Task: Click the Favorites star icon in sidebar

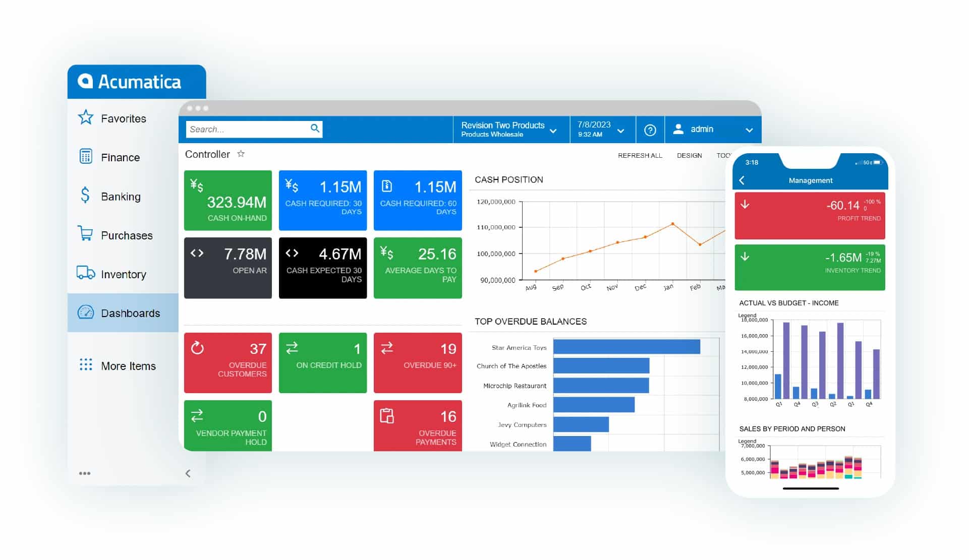Action: point(87,118)
